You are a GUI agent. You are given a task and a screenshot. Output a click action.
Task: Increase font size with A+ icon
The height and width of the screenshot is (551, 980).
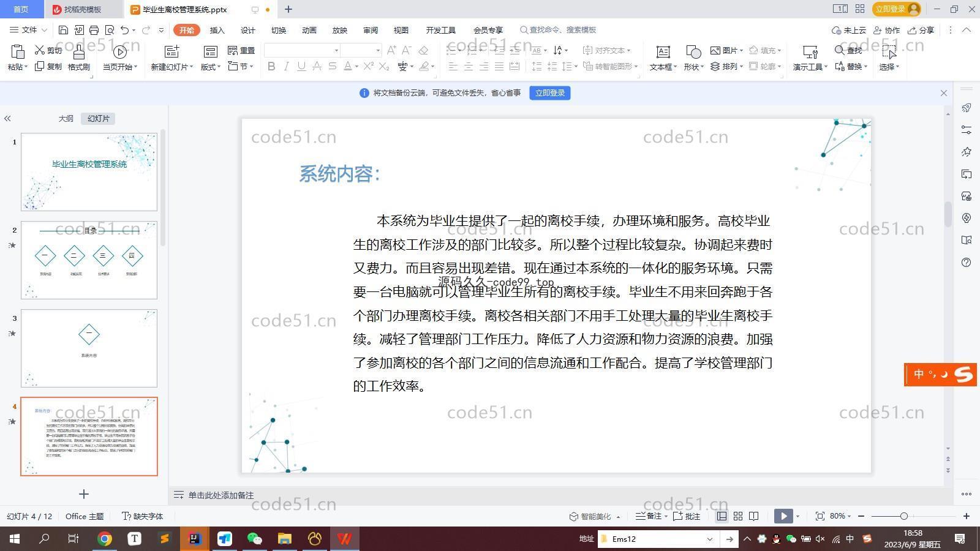391,50
